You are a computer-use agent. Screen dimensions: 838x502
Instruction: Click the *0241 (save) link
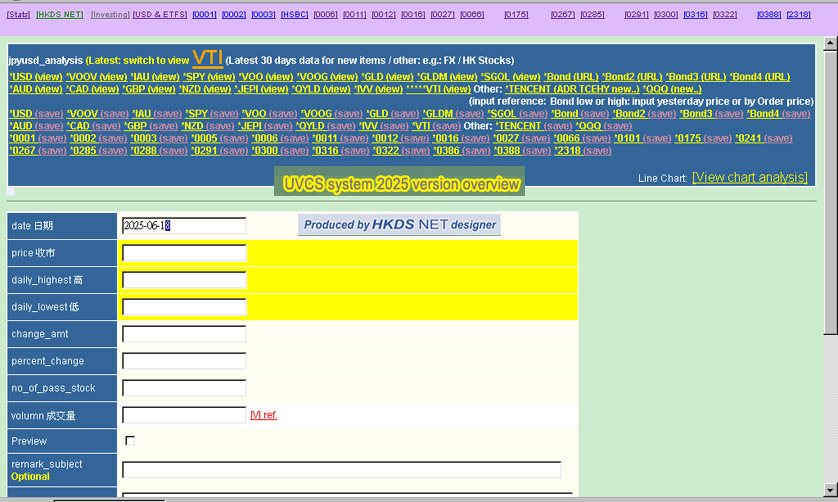click(764, 138)
